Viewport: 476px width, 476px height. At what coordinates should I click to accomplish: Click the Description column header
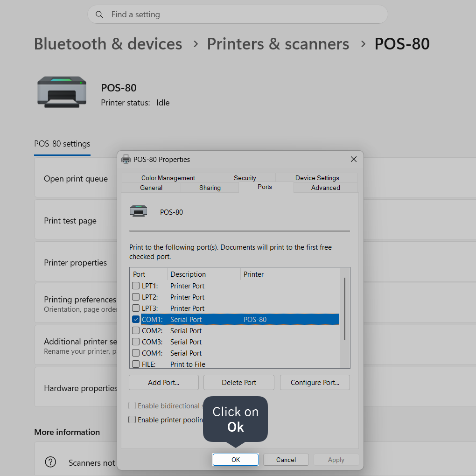pyautogui.click(x=203, y=274)
